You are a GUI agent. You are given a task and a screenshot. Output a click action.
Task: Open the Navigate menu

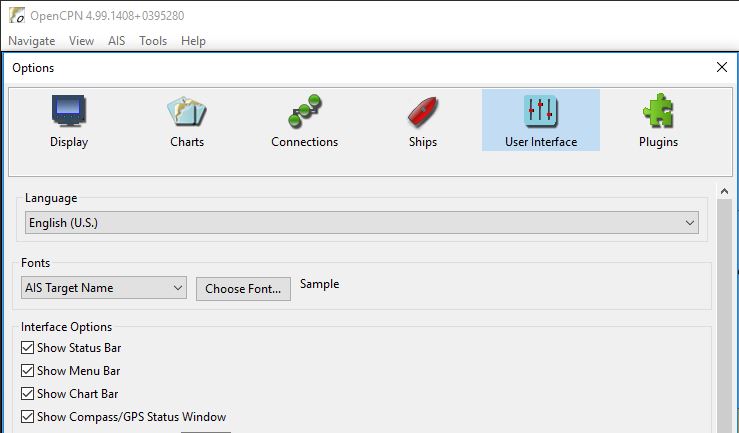(32, 41)
